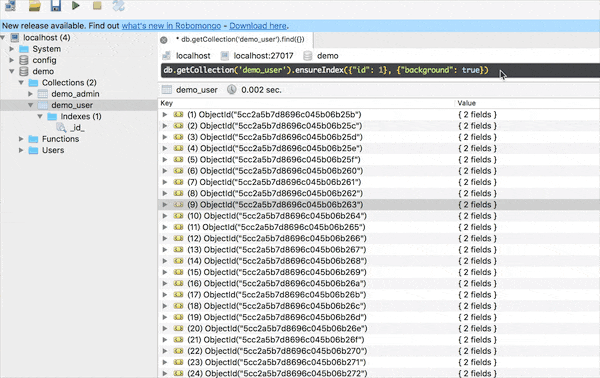The width and height of the screenshot is (600, 378).
Task: Expand the Functions folder
Action: click(x=21, y=139)
